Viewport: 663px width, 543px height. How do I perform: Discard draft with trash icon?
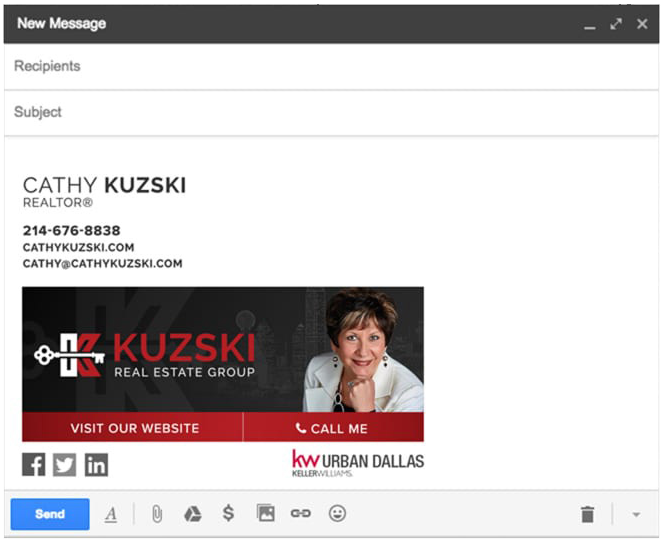(587, 514)
